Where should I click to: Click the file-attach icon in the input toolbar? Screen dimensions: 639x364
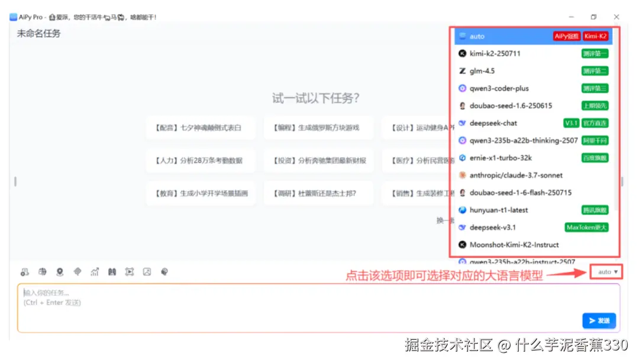pos(25,272)
